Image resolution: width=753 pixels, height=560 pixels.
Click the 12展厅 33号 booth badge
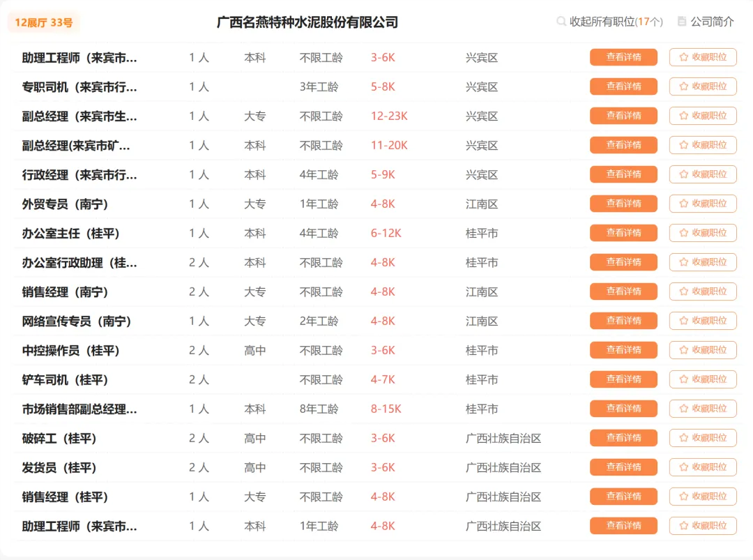pyautogui.click(x=44, y=22)
